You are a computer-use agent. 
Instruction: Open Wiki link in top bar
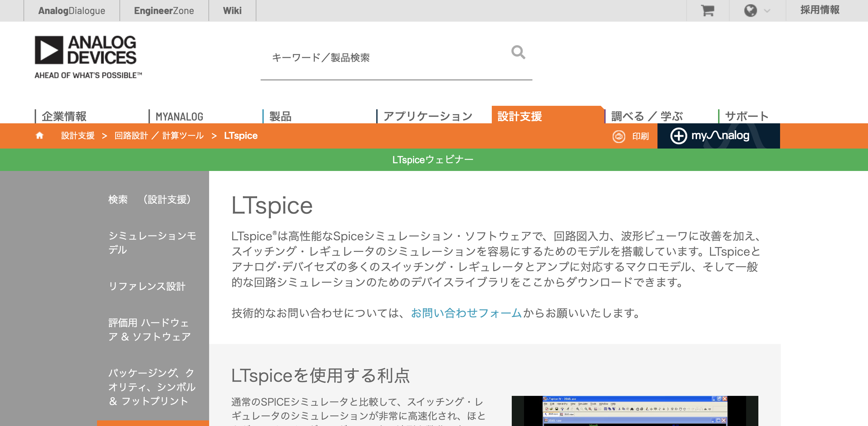232,11
